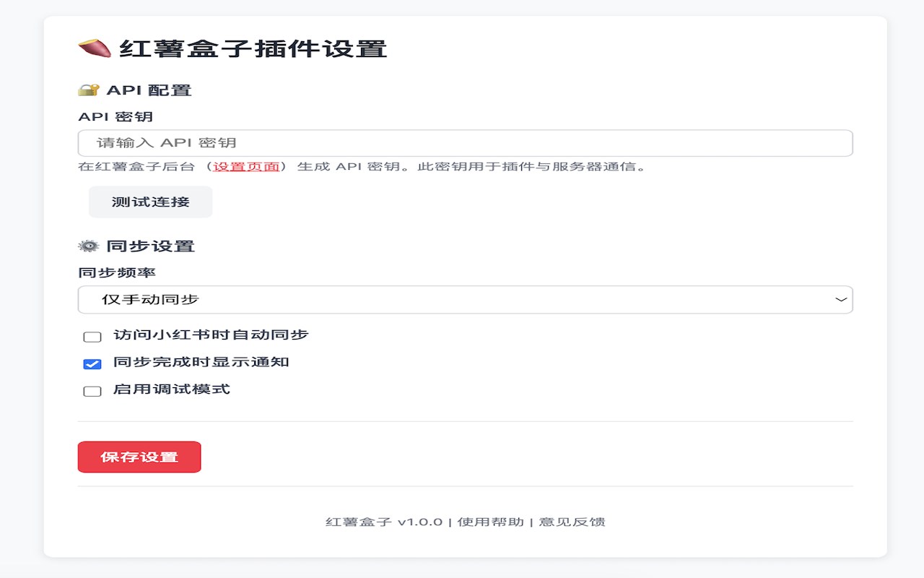Image resolution: width=924 pixels, height=578 pixels.
Task: Enable 访问小红书时自动同步 checkbox
Action: (x=92, y=337)
